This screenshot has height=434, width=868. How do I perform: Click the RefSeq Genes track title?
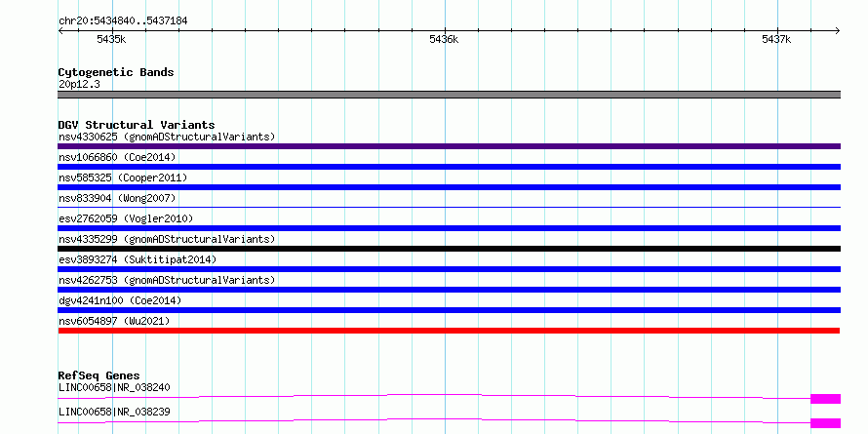99,375
